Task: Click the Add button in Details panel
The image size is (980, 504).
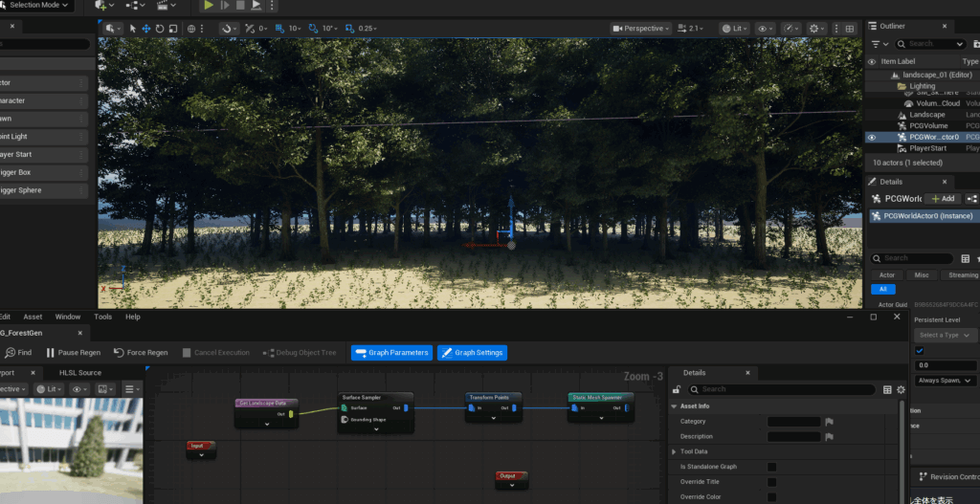Action: coord(943,199)
